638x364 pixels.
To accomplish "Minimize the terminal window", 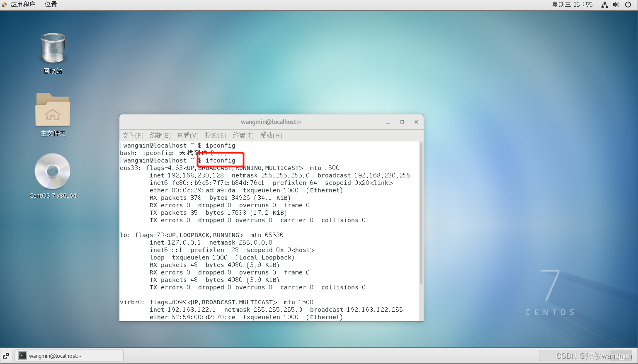I will click(x=388, y=122).
